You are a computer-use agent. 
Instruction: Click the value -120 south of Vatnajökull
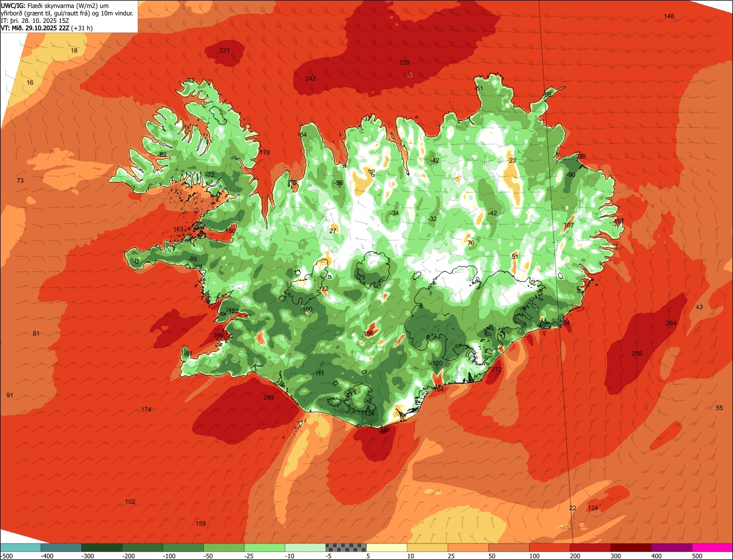tap(437, 363)
